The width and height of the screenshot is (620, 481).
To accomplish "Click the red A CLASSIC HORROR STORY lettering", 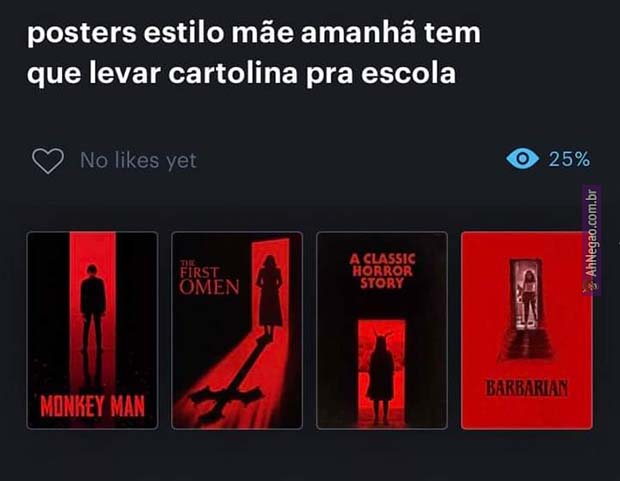I will 382,271.
